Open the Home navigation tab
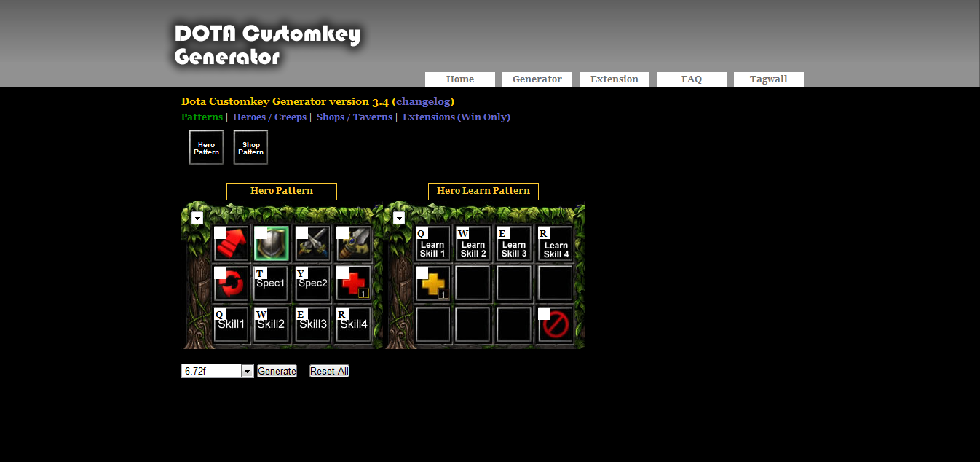This screenshot has height=462, width=980. click(x=460, y=79)
